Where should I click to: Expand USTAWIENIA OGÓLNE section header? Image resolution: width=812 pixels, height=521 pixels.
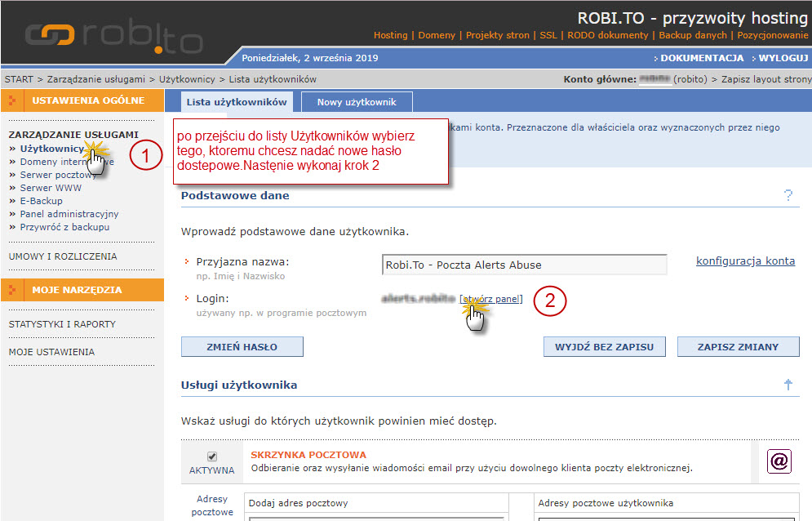(82, 100)
